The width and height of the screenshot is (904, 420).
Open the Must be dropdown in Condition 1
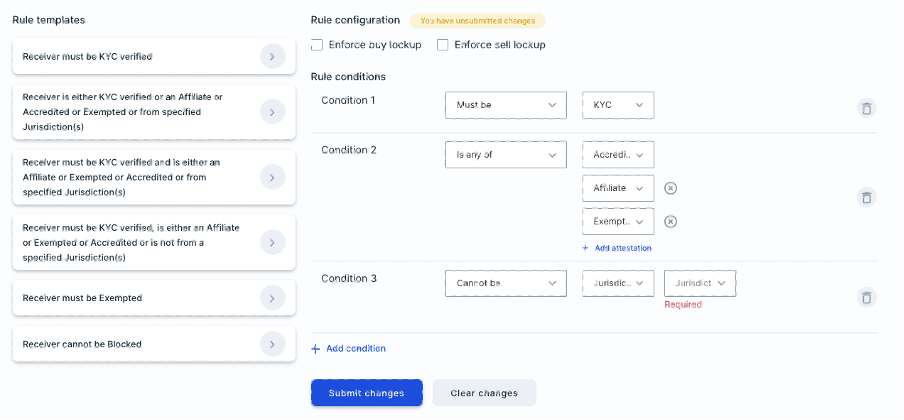tap(506, 105)
